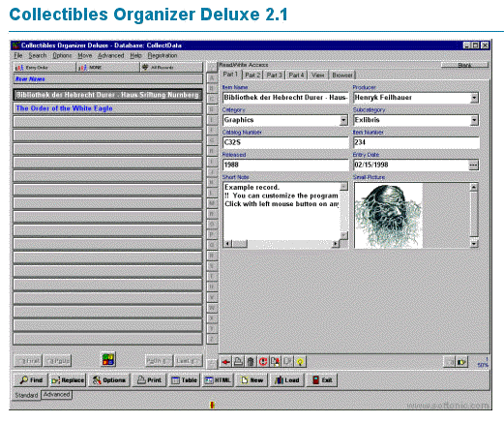Click Short Note horizontal scroll right arrow
This screenshot has height=423, width=504.
[336, 244]
